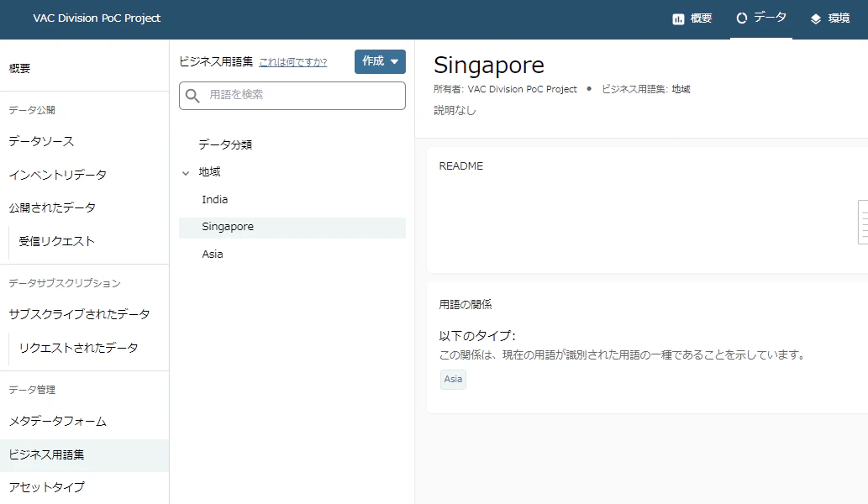The width and height of the screenshot is (868, 504).
Task: Collapse the 地域 glossary chevron
Action: [x=186, y=173]
